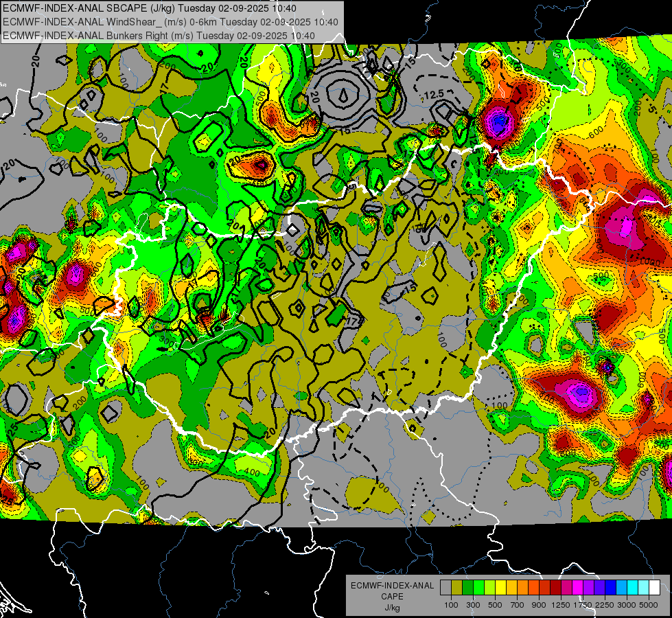
Task: Click the pure yellow legend swatch
Action: click(500, 588)
